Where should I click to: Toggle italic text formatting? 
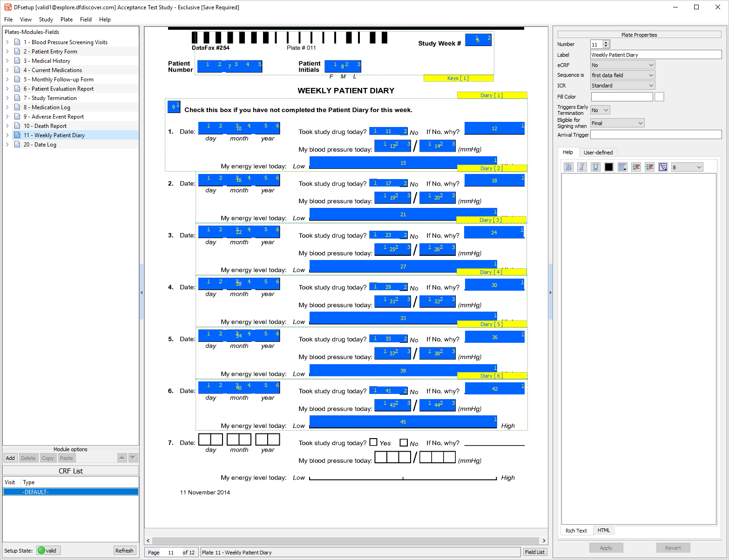pyautogui.click(x=582, y=167)
